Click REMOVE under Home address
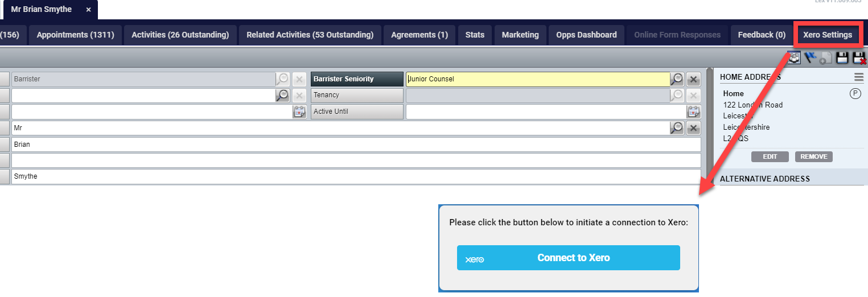This screenshot has width=868, height=297. coord(814,156)
